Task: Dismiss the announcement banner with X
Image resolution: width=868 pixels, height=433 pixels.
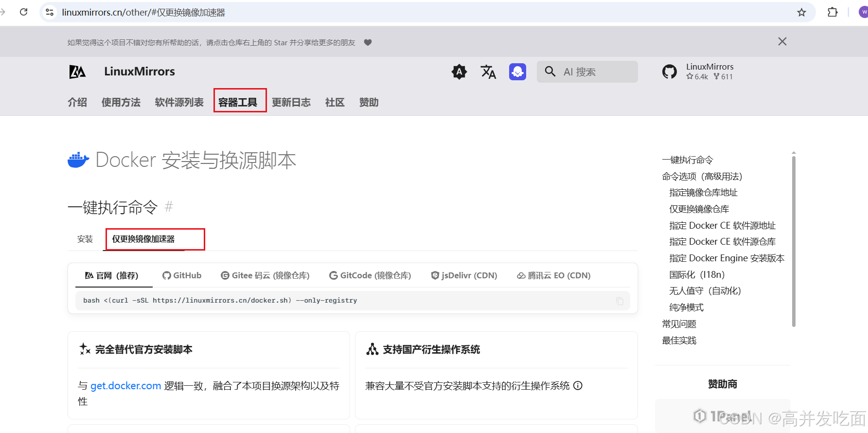Action: (782, 42)
